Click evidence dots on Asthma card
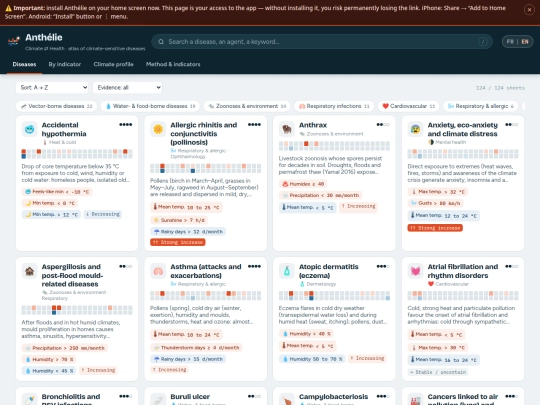The width and height of the screenshot is (540, 405). tap(254, 267)
